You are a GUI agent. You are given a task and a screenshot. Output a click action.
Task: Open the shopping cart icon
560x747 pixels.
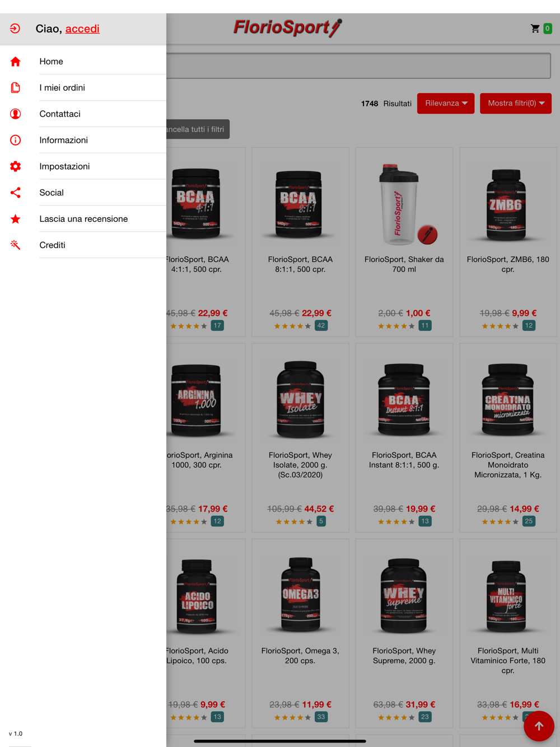pos(535,29)
